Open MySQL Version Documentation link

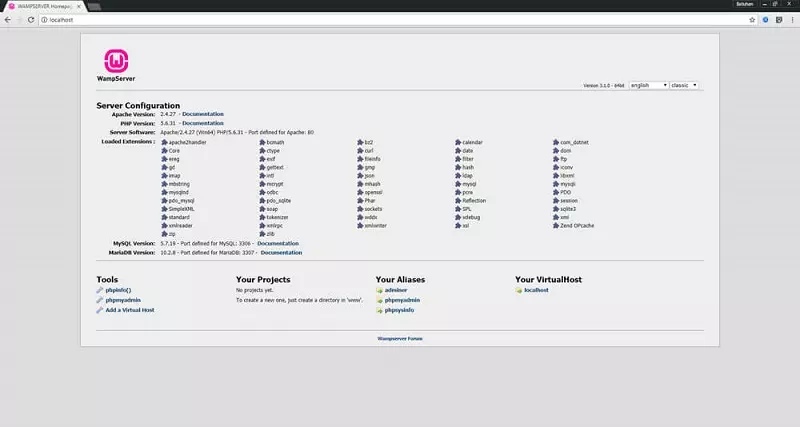278,243
